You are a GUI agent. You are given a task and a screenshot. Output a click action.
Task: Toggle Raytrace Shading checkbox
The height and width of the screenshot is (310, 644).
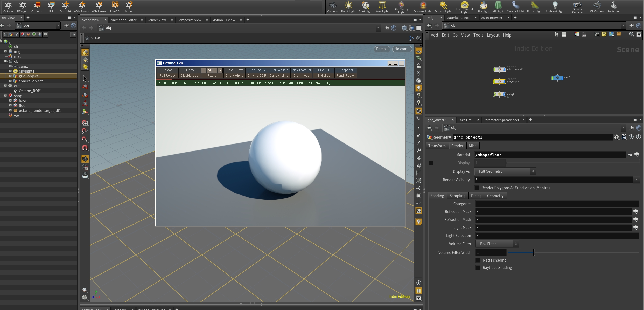[478, 268]
